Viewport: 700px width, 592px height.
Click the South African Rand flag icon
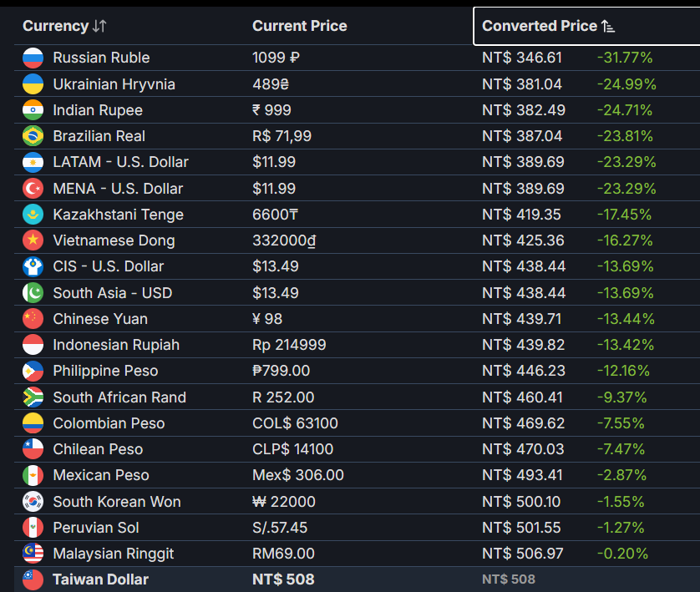point(33,397)
